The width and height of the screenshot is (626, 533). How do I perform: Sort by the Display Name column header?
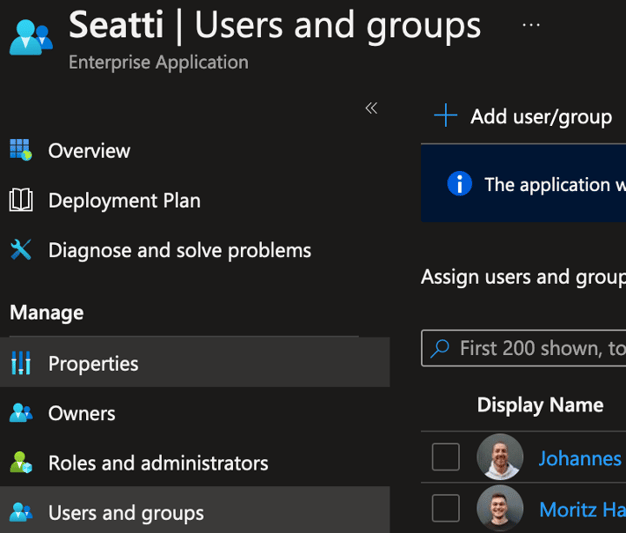[540, 405]
